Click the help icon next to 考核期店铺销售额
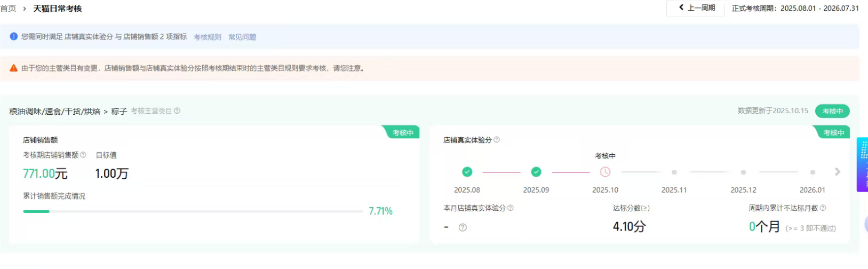 point(83,155)
